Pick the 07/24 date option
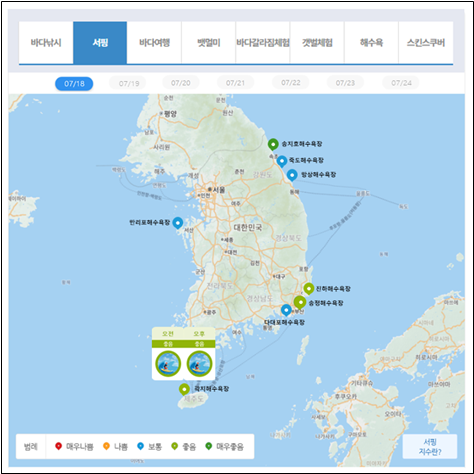This screenshot has width=474, height=474. [401, 83]
